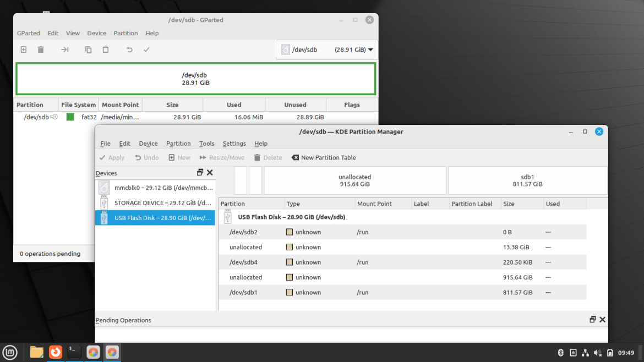This screenshot has width=644, height=362.
Task: Click the volume icon in system tray
Action: point(598,353)
